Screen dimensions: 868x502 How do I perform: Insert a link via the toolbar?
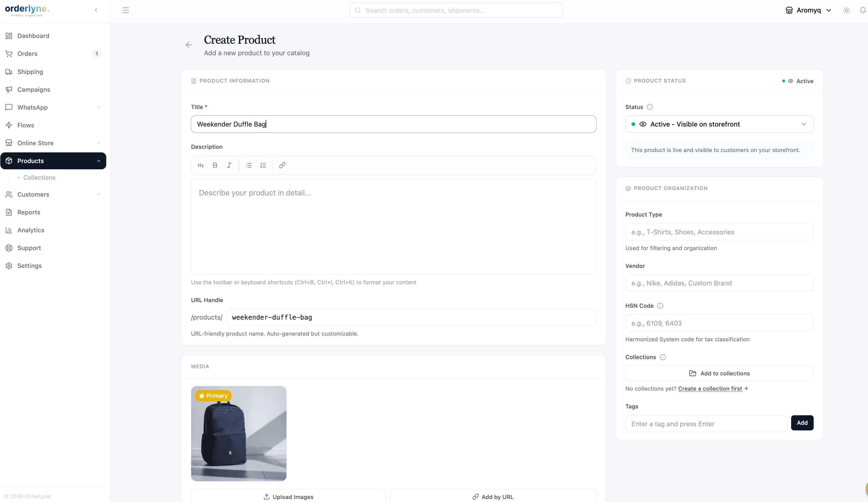pyautogui.click(x=282, y=165)
